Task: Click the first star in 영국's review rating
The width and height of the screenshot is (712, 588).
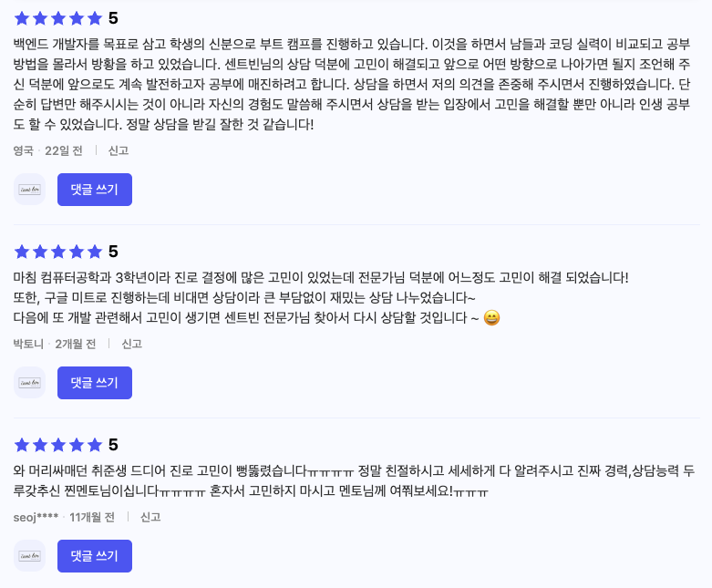Action: point(22,18)
